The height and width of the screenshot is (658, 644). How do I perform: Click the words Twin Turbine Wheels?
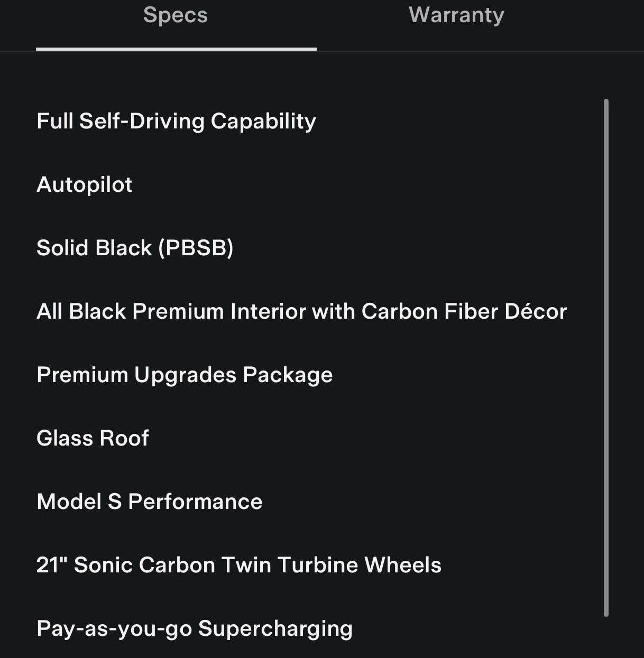[x=331, y=565]
